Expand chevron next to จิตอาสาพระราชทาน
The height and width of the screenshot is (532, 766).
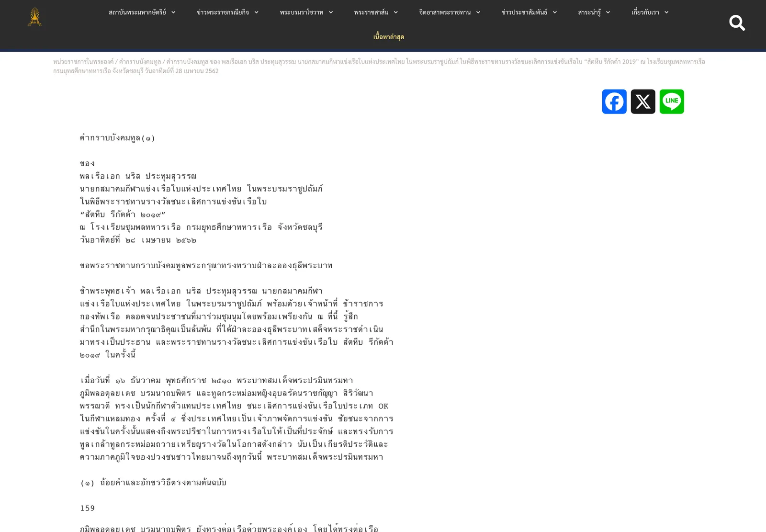coord(478,12)
